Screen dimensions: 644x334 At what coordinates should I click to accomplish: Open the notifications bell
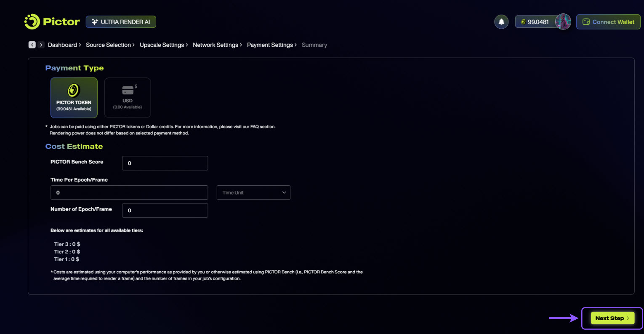pos(501,22)
